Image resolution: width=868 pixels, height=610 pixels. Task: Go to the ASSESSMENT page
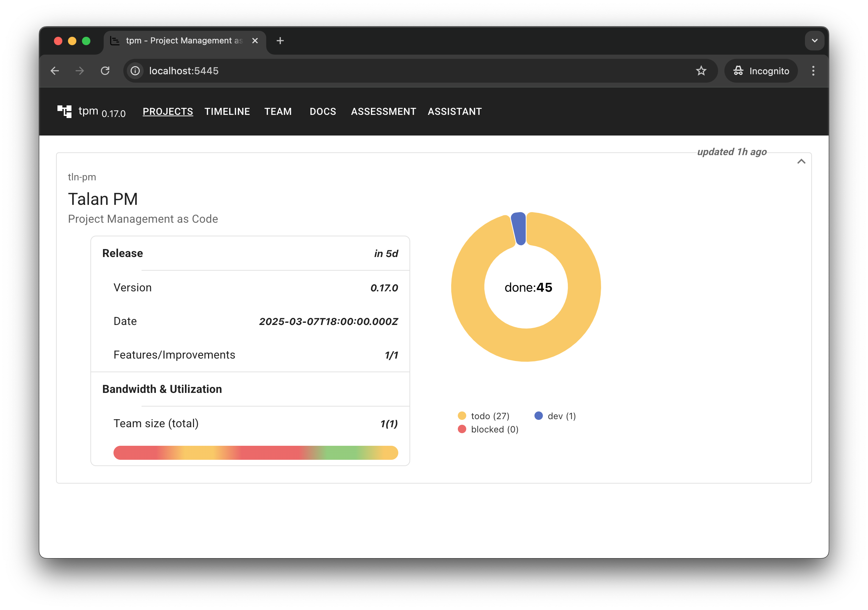click(x=383, y=111)
